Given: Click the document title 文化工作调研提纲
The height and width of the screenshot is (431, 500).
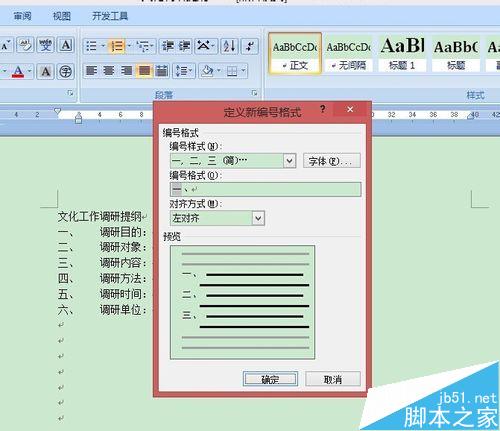Looking at the screenshot, I should (x=100, y=217).
